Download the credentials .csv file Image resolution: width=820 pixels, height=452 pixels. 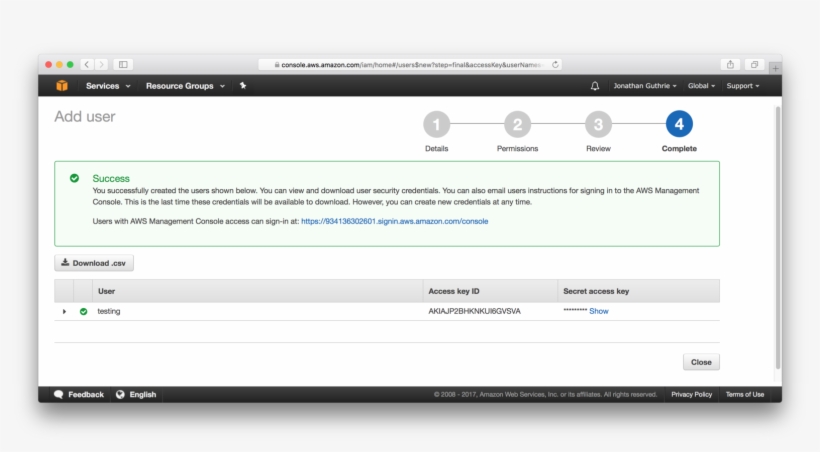pyautogui.click(x=94, y=263)
